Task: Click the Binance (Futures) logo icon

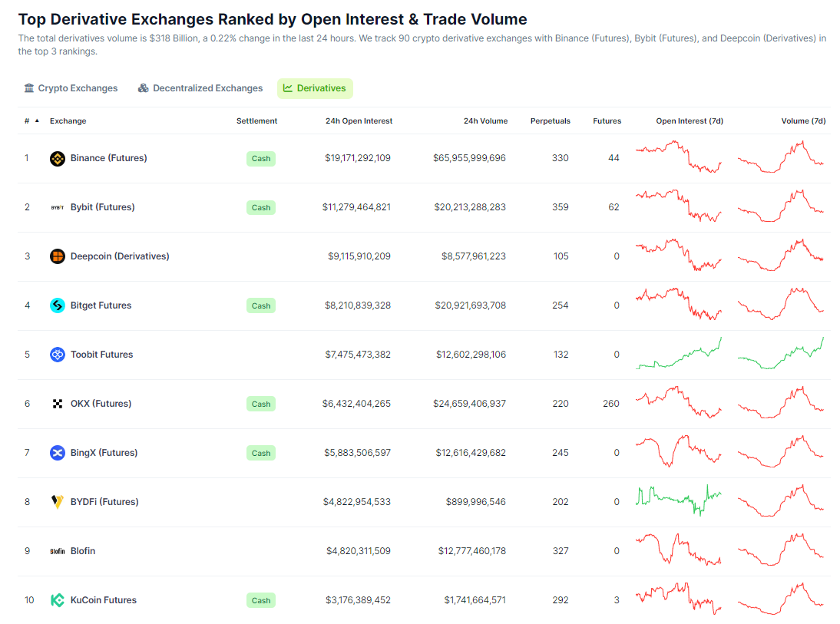Action: point(58,158)
